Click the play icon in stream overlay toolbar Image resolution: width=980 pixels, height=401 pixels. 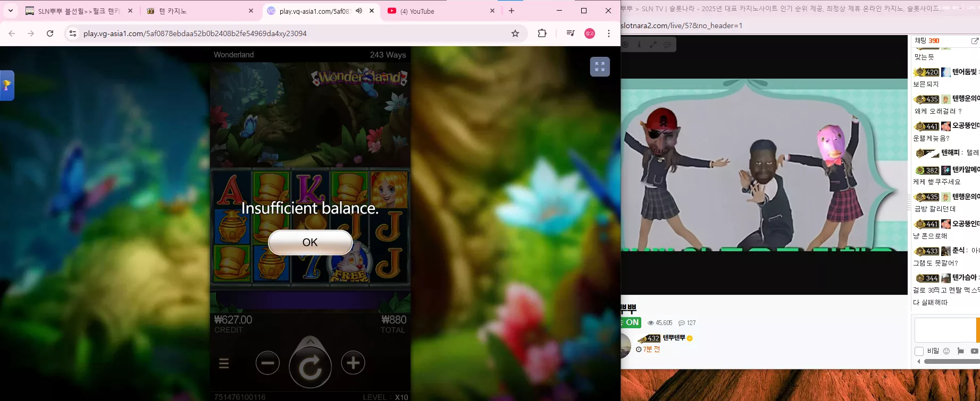[x=625, y=45]
